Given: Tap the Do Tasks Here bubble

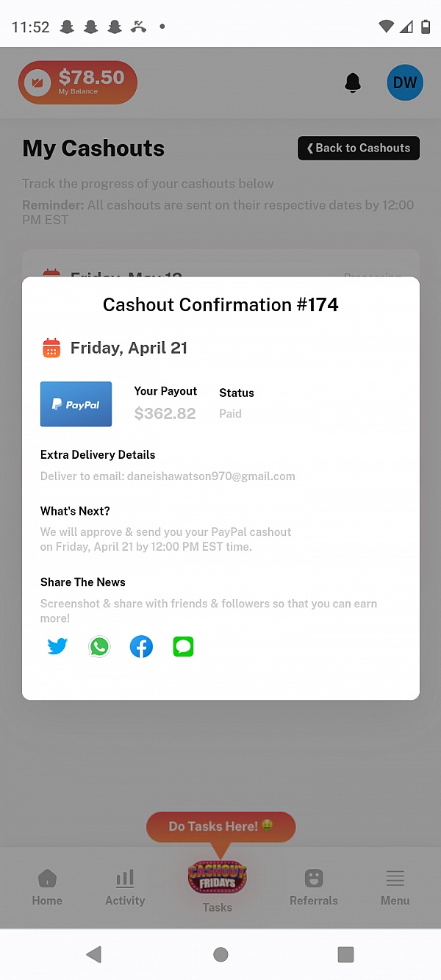Looking at the screenshot, I should [220, 826].
